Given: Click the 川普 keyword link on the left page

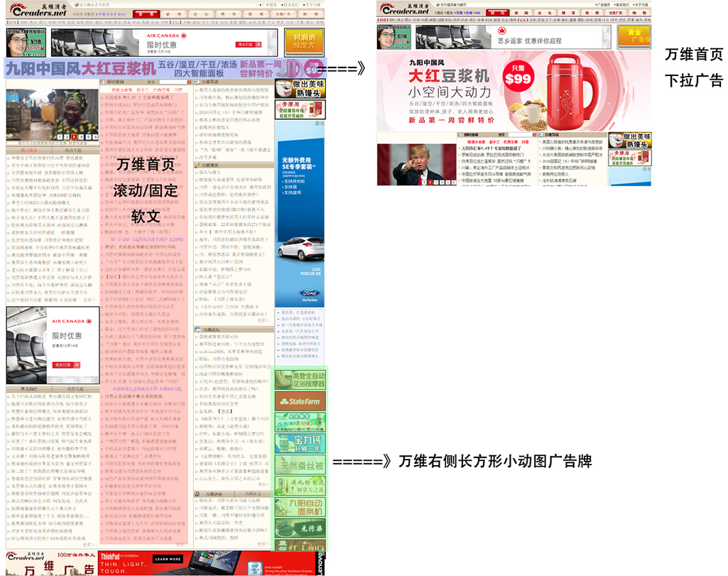Looking at the screenshot, I should [x=178, y=89].
